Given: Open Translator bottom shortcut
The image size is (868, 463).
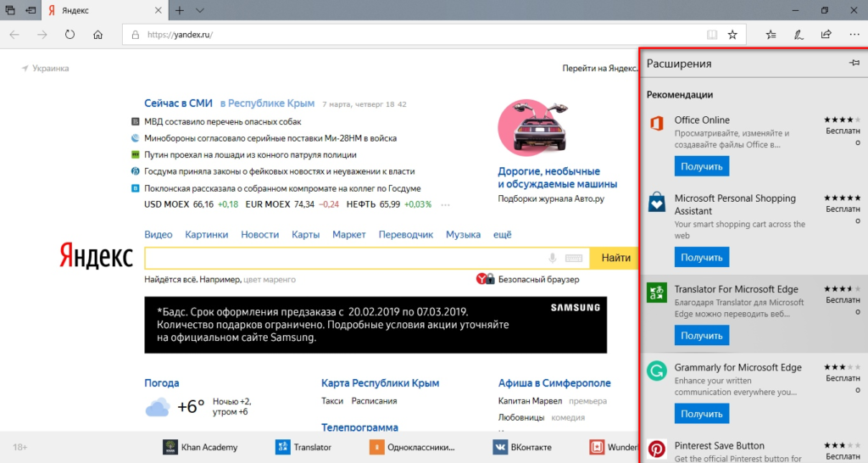Looking at the screenshot, I should point(303,447).
